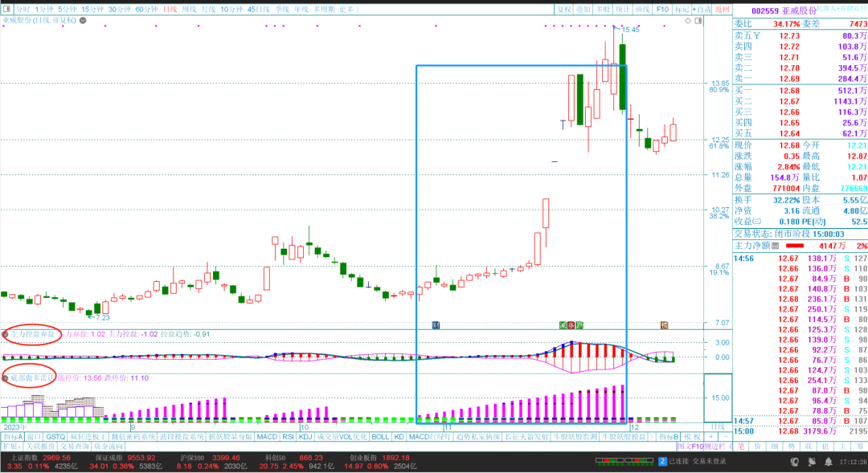Open the 多周期 period selector
868x473 pixels.
pyautogui.click(x=324, y=9)
